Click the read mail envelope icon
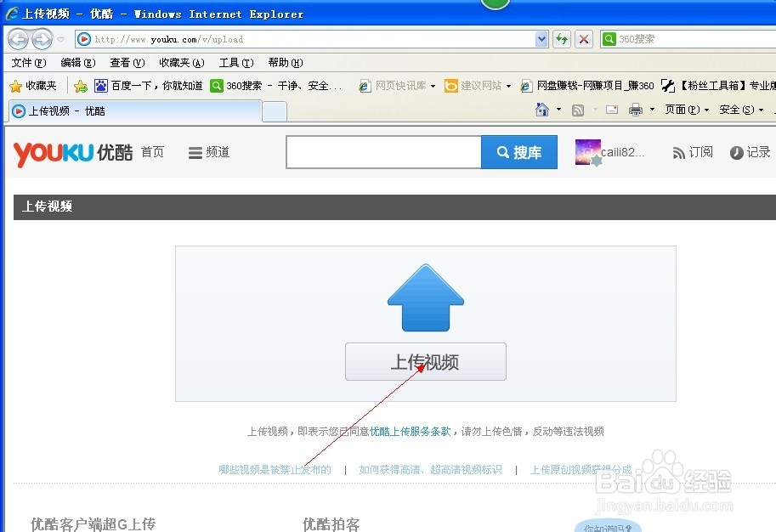 coord(612,110)
